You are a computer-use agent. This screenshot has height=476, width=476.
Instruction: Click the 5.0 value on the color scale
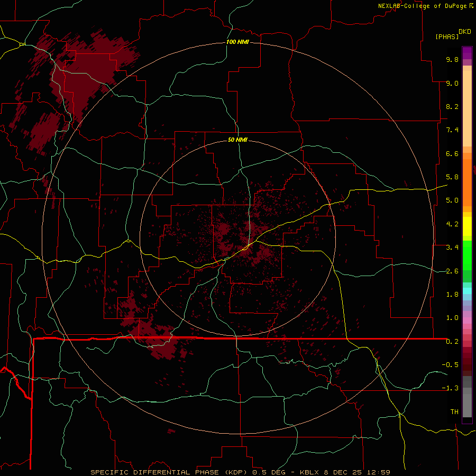coord(452,200)
